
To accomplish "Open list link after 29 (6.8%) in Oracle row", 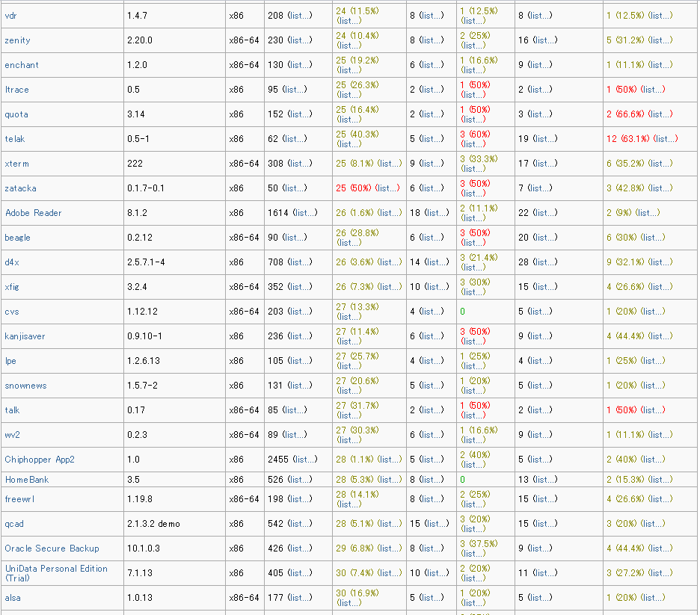I will pos(390,548).
